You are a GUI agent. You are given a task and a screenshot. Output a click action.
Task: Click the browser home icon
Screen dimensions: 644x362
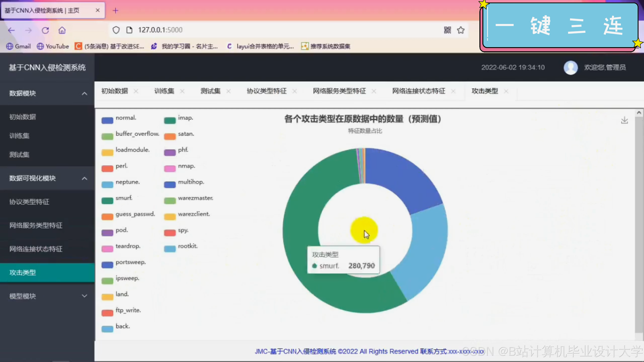click(x=62, y=31)
